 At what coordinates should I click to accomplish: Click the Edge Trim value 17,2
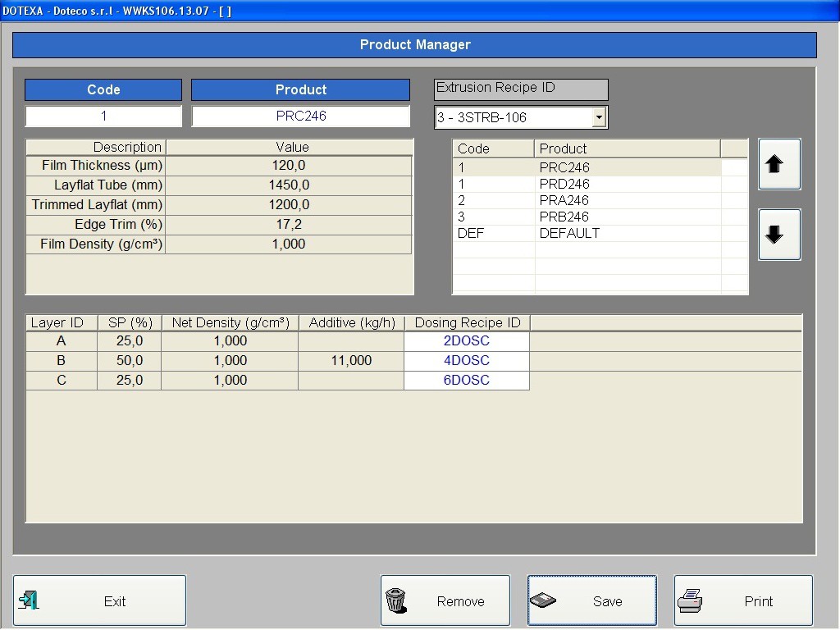[x=289, y=225]
